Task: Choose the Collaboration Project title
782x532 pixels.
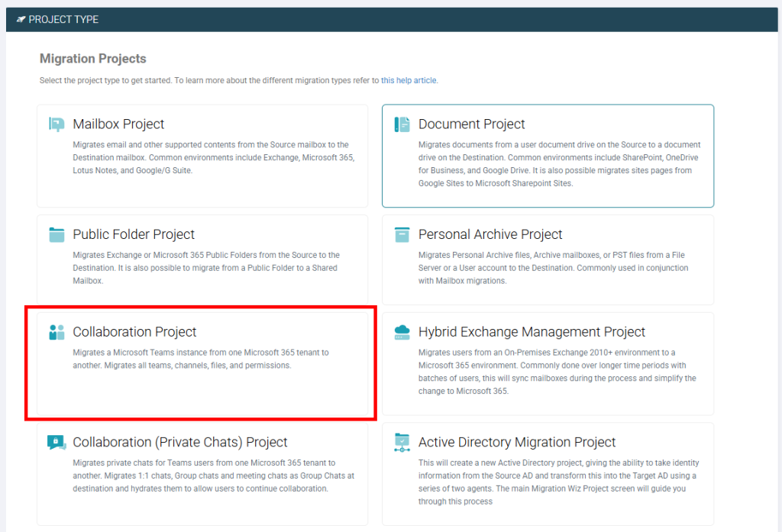Action: [134, 331]
